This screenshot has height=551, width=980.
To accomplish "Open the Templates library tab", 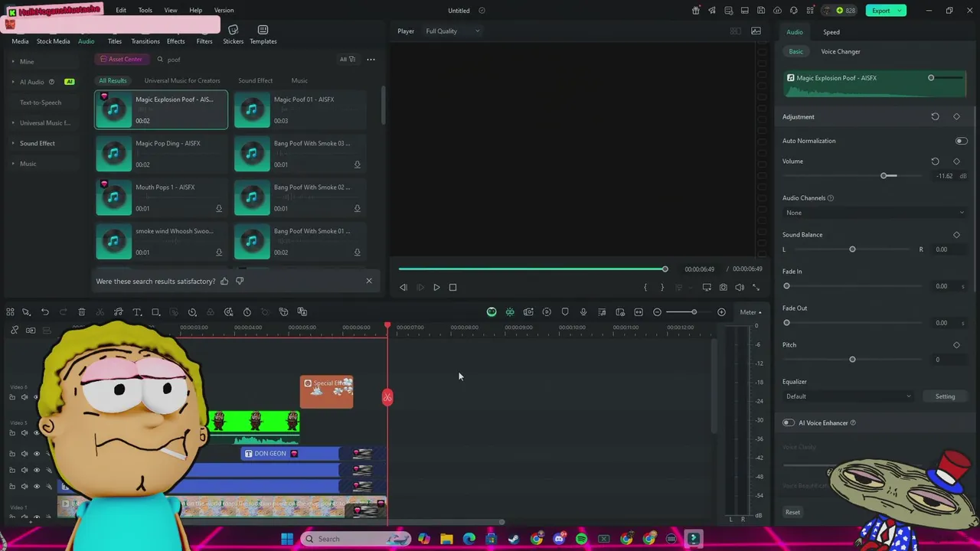I will click(x=263, y=35).
